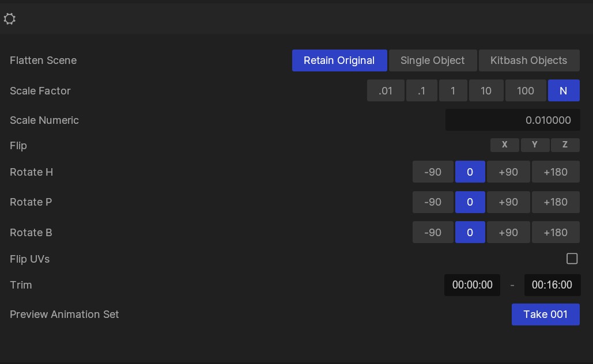The width and height of the screenshot is (593, 364).
Task: Select the N scale factor option
Action: (x=563, y=91)
